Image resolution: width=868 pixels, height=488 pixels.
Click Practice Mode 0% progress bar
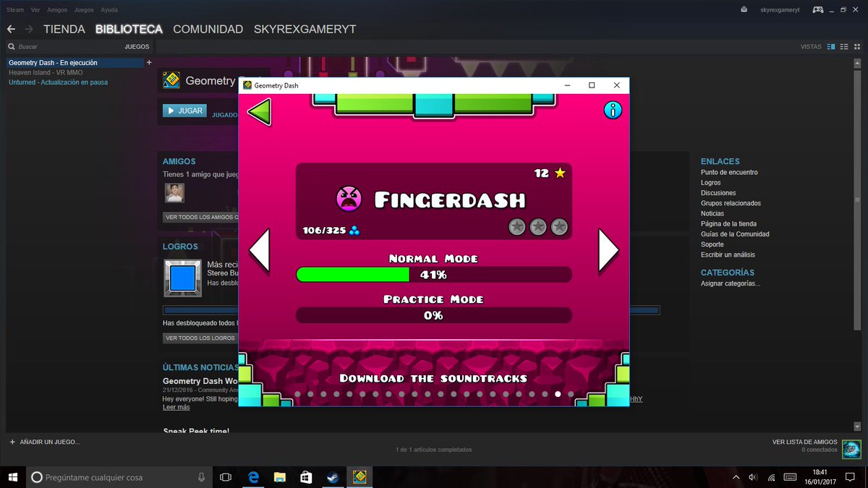[433, 315]
